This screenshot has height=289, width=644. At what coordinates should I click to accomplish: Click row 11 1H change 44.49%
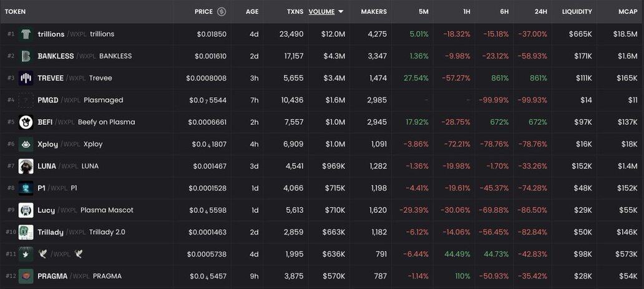[457, 254]
